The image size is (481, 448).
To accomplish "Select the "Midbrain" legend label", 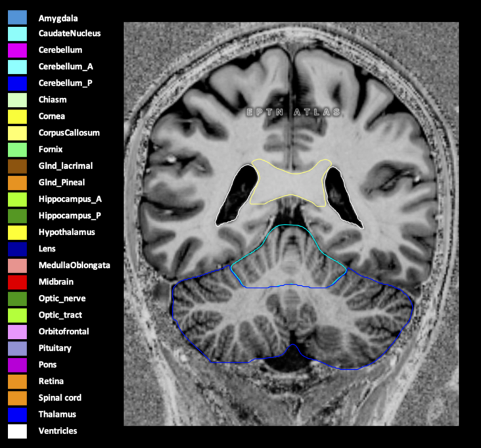I will click(x=56, y=282).
